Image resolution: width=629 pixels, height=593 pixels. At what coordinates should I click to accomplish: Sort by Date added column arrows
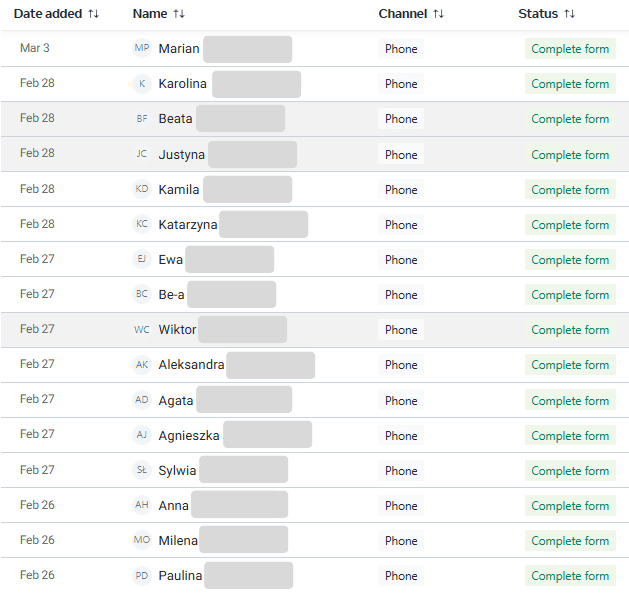[93, 14]
